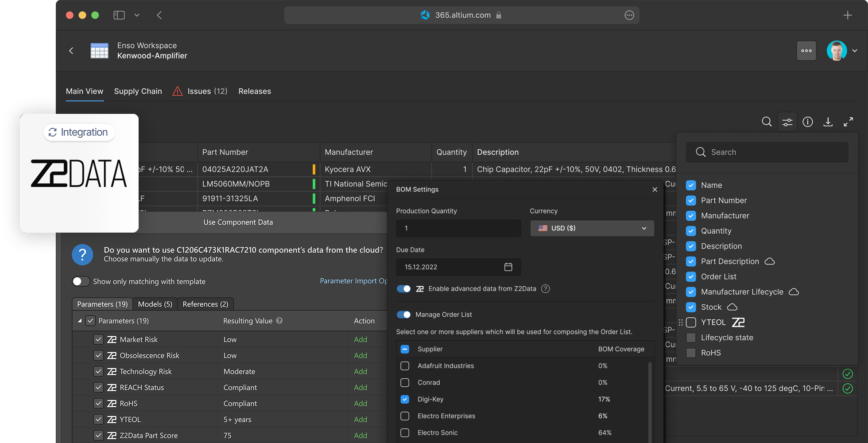
Task: Click the info circle icon in toolbar
Action: pos(808,122)
